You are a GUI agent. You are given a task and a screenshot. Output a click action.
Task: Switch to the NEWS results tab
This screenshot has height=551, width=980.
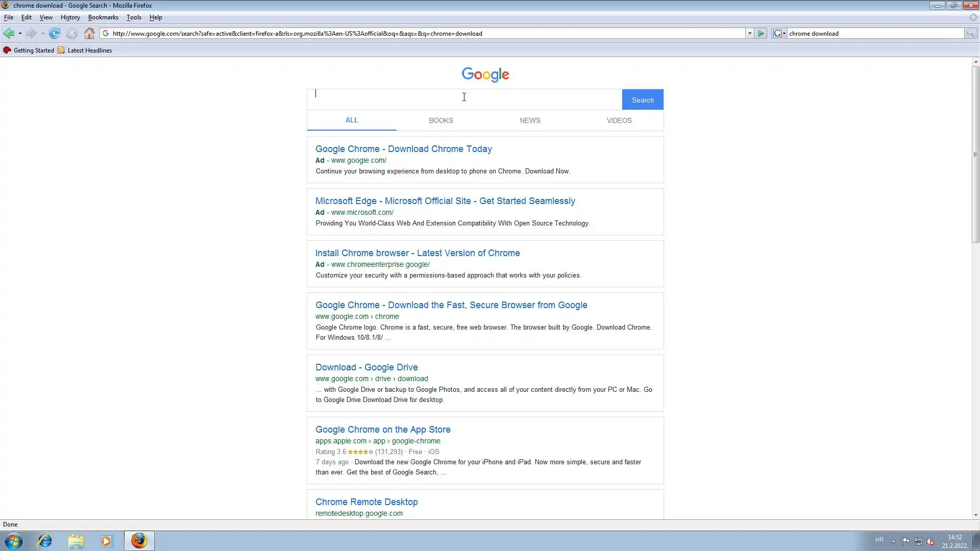point(530,121)
